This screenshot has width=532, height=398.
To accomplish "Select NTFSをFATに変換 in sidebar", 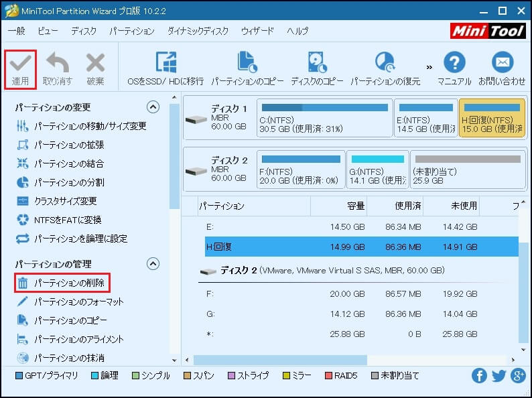I will pyautogui.click(x=59, y=220).
